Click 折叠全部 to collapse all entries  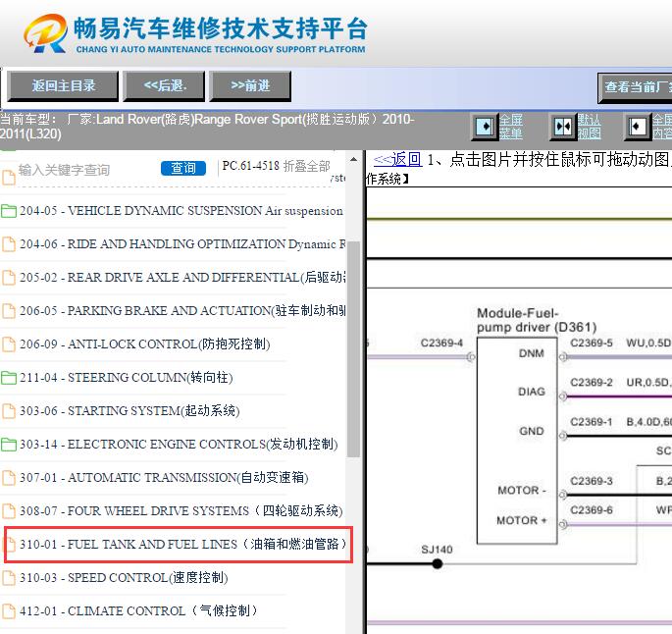(306, 166)
